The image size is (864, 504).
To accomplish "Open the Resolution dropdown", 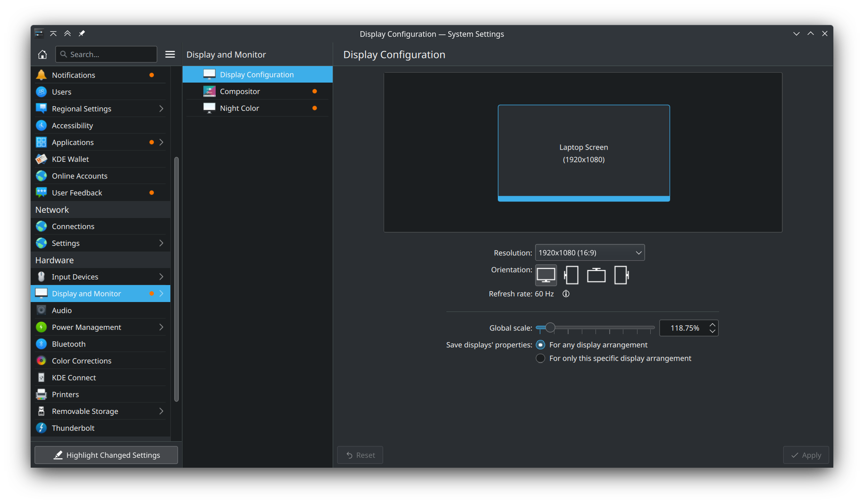I will 589,253.
